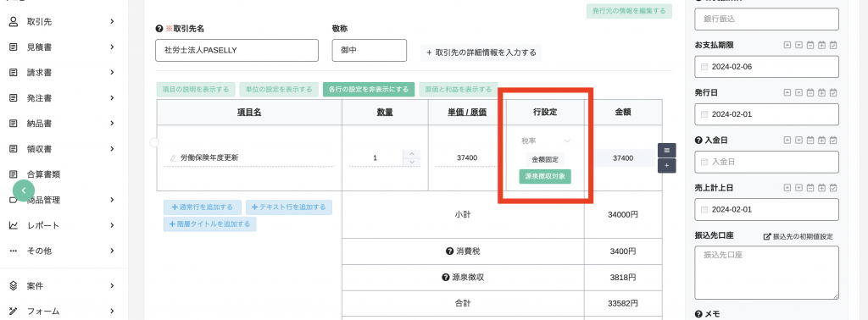Click calendar-minus icon for 発行日

click(x=811, y=92)
